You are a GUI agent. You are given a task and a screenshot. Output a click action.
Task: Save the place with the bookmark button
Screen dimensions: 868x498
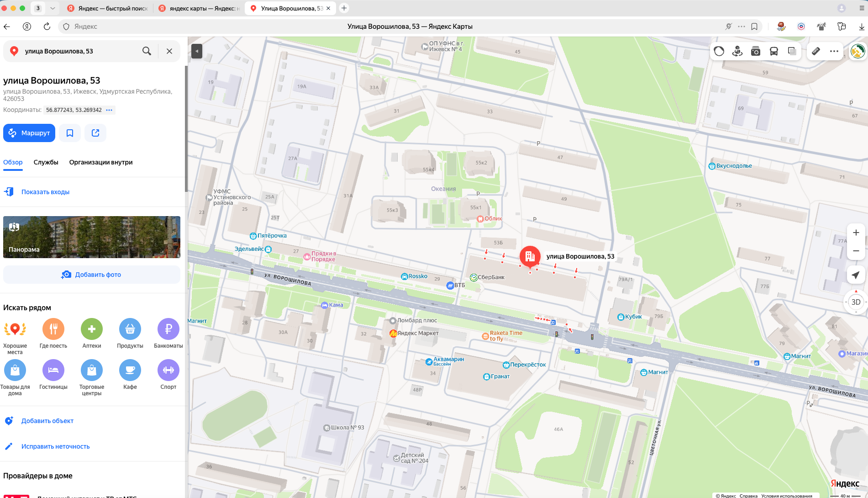70,133
